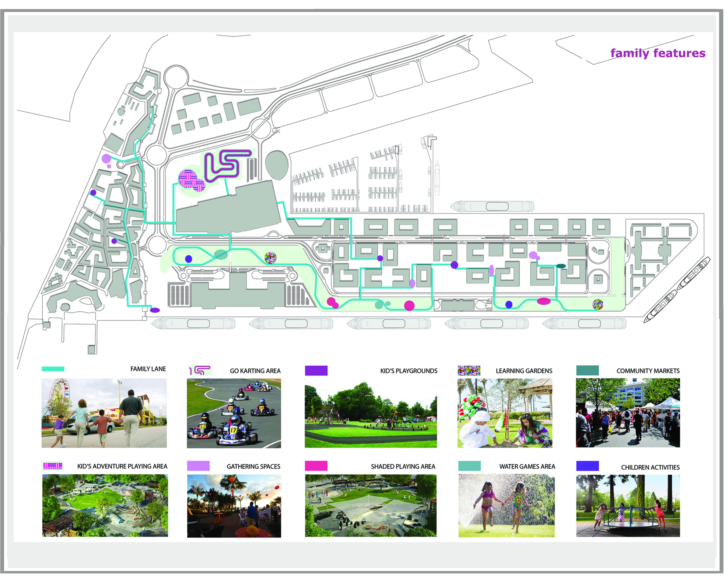This screenshot has width=728, height=584.
Task: Click the 'GO KARTING AREA' label
Action: [255, 371]
